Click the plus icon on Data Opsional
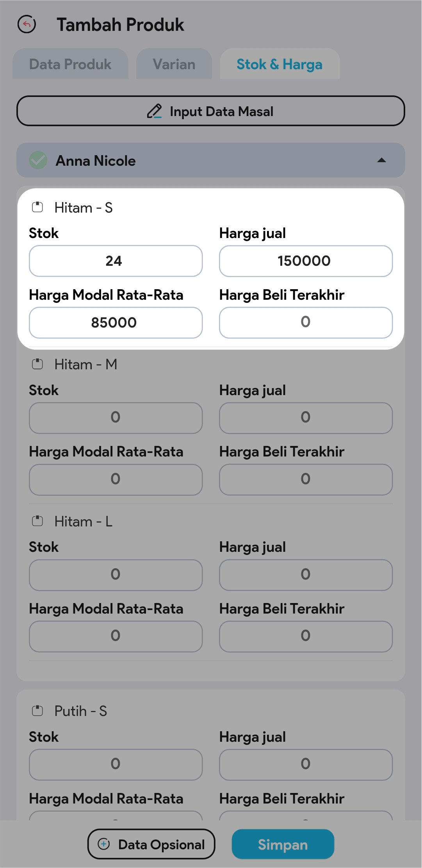This screenshot has width=422, height=868. [x=104, y=844]
